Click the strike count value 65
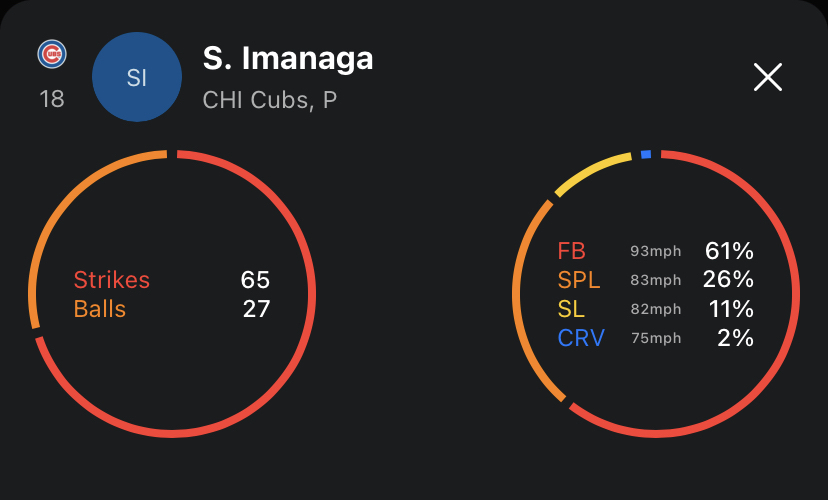 255,280
